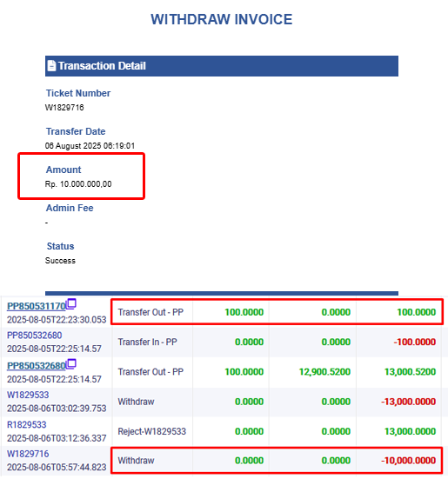
Task: Click the Reject-W1829533 description cell
Action: tap(152, 431)
